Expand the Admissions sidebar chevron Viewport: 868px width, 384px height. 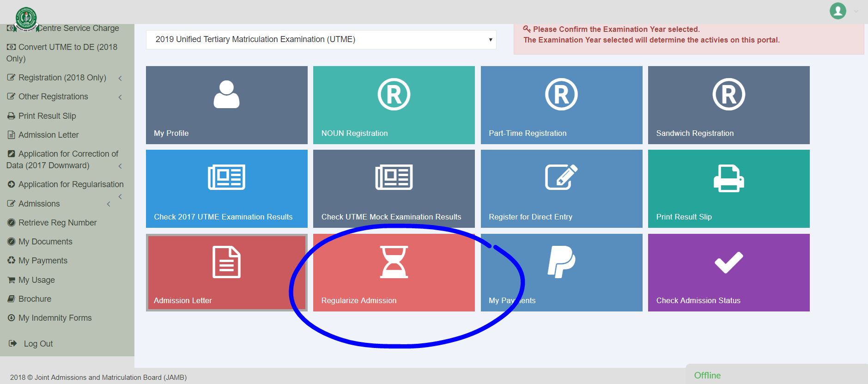click(109, 204)
